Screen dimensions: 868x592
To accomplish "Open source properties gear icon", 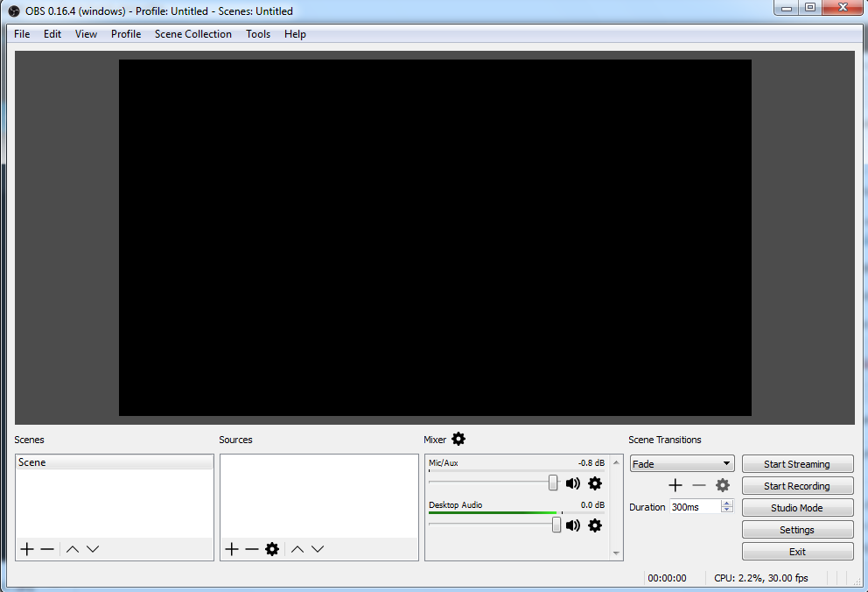I will pyautogui.click(x=272, y=549).
